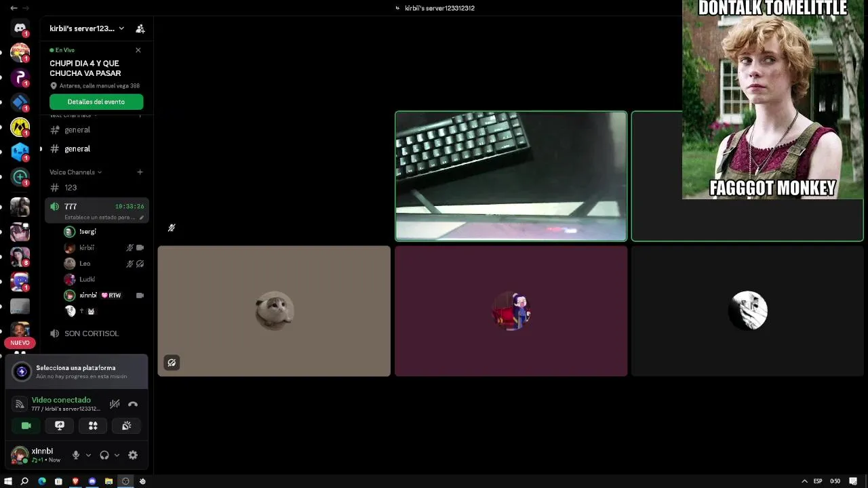Click the Video conectado connection status

[x=61, y=400]
